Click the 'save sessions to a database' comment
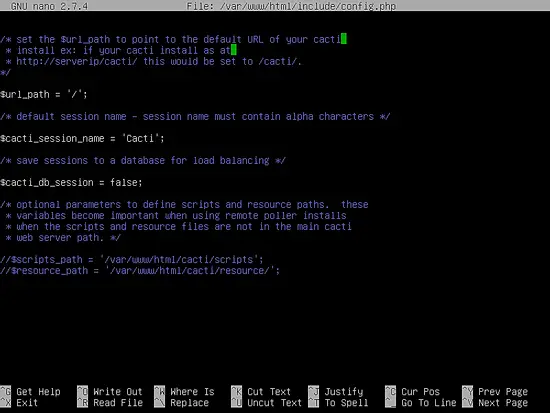This screenshot has width=550, height=413. [x=143, y=160]
